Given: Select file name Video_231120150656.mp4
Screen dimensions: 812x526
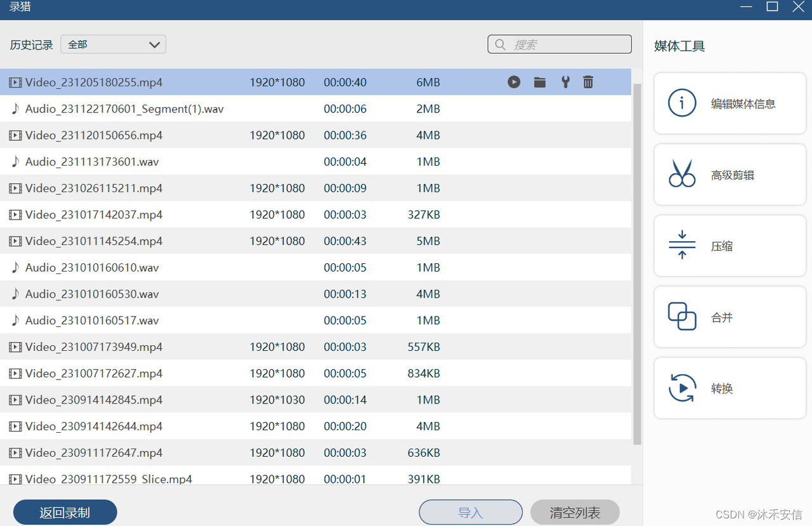Looking at the screenshot, I should (94, 135).
